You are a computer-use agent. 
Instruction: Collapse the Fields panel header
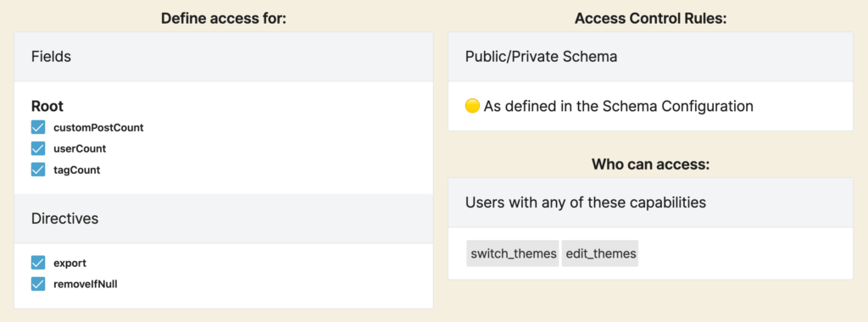pos(224,57)
